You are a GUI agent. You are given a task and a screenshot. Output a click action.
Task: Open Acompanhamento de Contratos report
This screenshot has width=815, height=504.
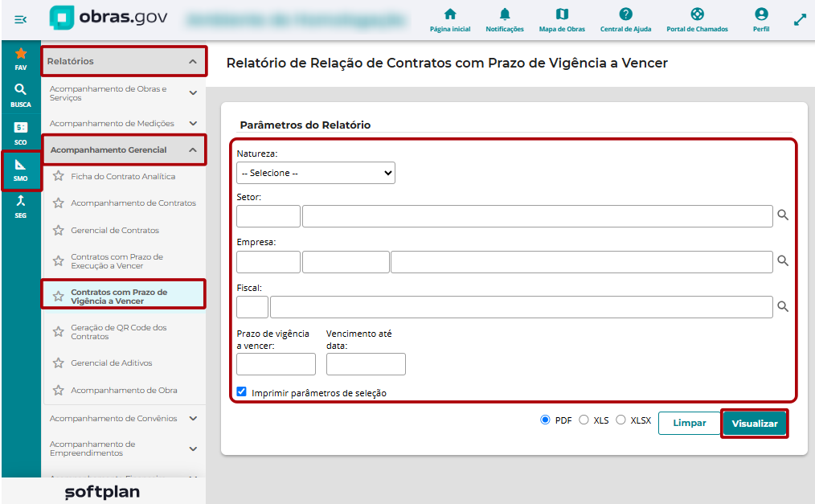pos(133,203)
